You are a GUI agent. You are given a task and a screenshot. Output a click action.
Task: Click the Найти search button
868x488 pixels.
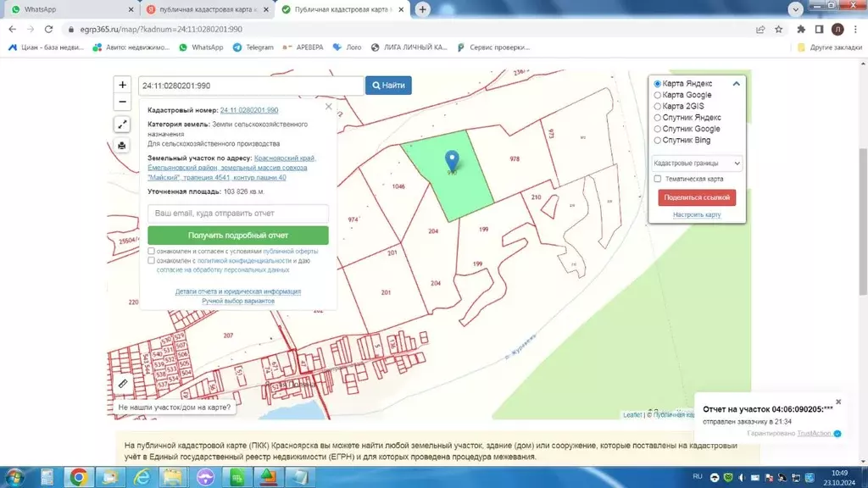(x=388, y=86)
